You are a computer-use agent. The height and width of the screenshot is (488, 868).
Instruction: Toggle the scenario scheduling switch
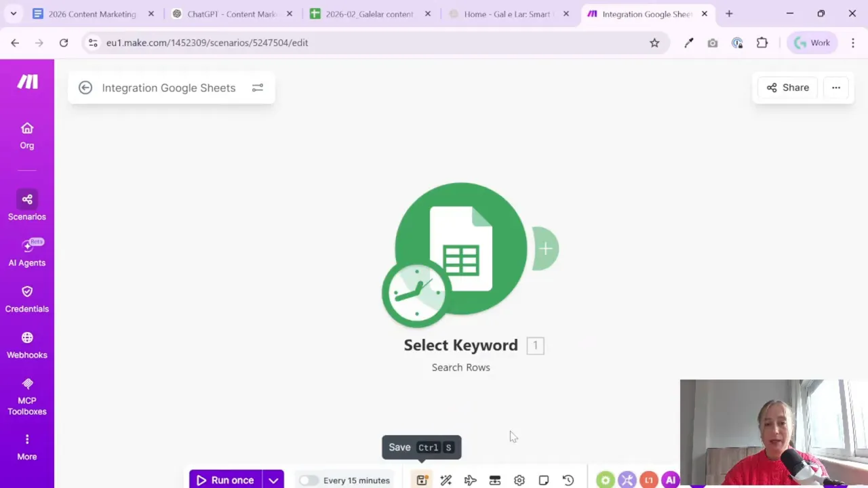click(x=309, y=480)
